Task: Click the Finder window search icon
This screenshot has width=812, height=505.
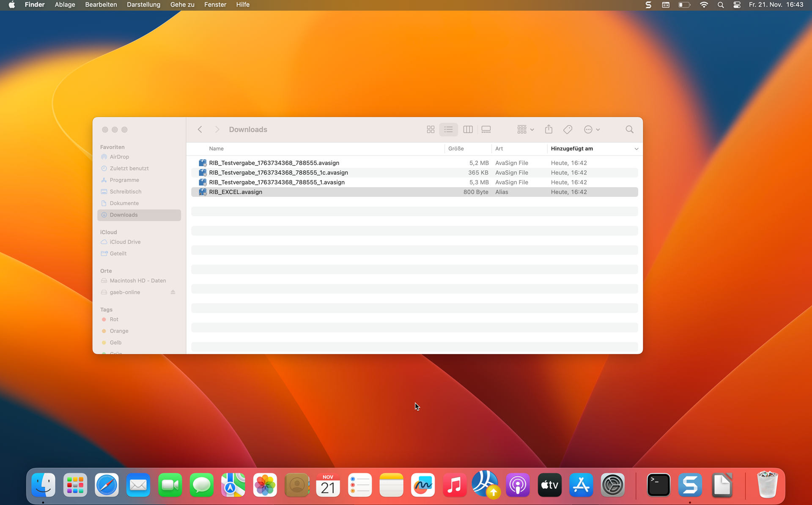Action: coord(629,130)
